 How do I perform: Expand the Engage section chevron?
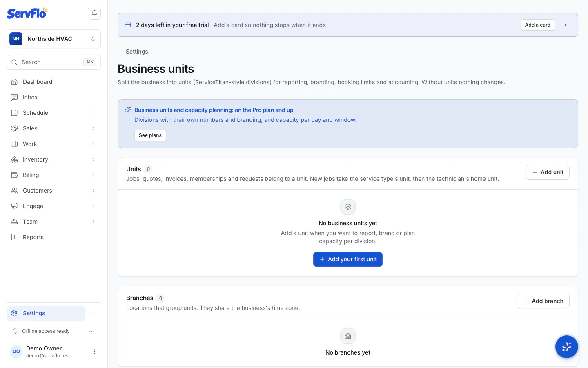tap(94, 206)
